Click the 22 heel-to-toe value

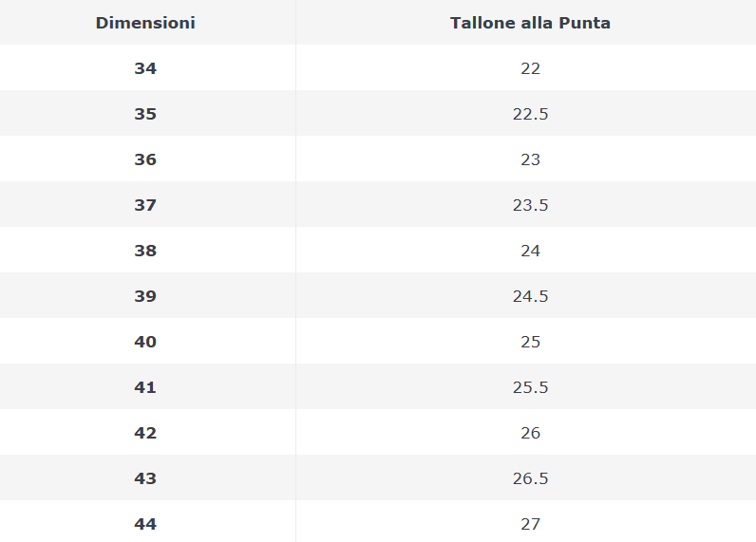point(530,68)
